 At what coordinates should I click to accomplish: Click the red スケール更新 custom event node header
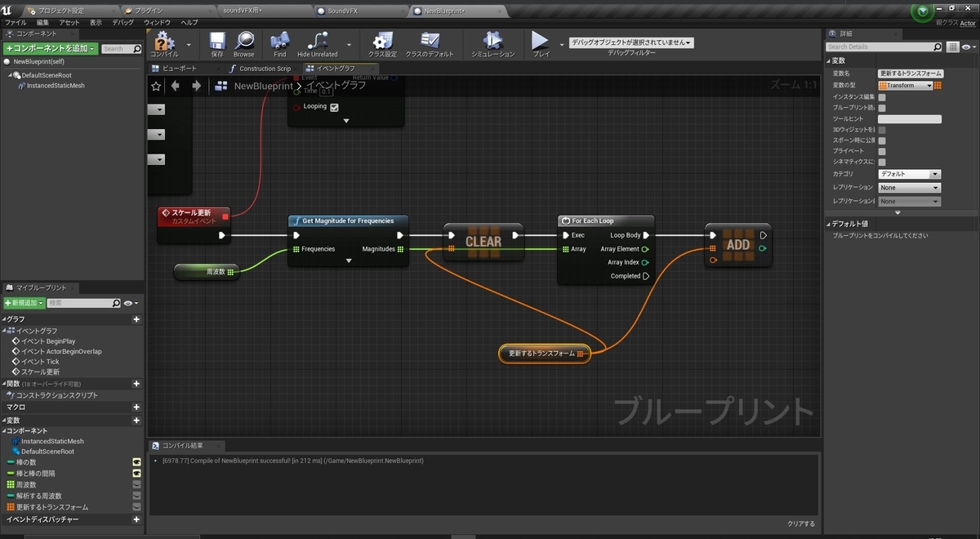tap(194, 216)
